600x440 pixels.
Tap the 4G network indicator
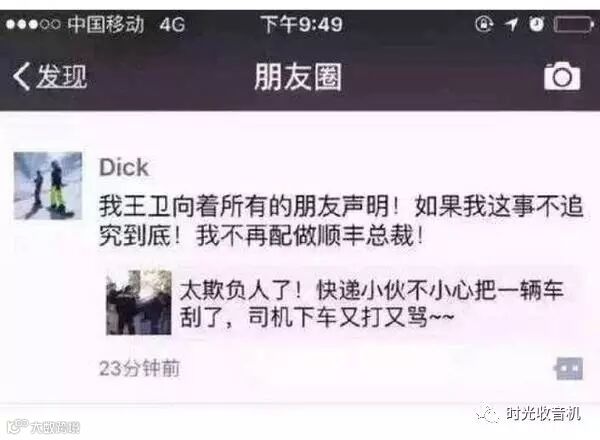click(172, 25)
